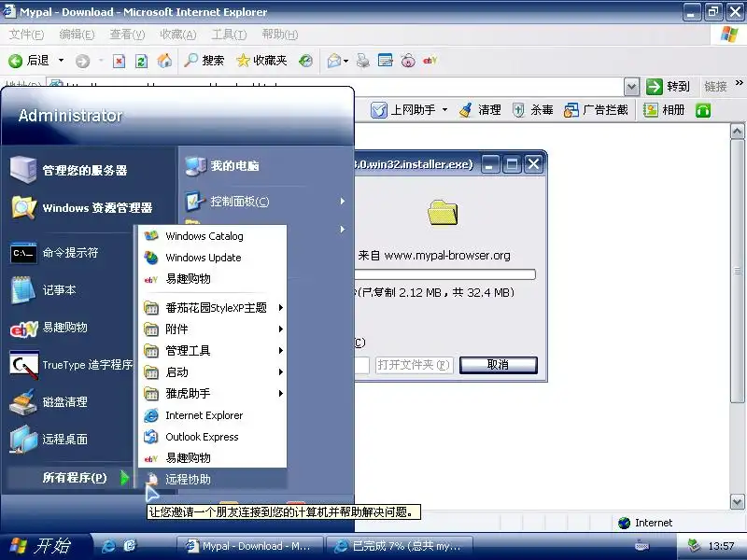747x560 pixels.
Task: Expand 控制面板 submenu arrow
Action: click(343, 202)
